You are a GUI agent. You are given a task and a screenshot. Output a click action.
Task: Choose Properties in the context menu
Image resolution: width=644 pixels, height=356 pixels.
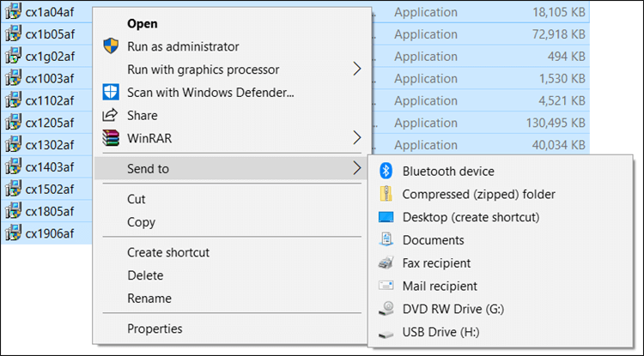coord(155,328)
